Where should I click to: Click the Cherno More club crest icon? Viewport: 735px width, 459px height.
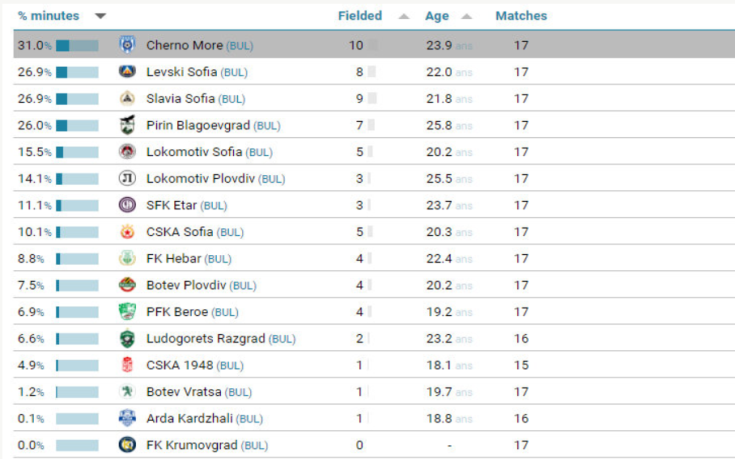pos(127,45)
